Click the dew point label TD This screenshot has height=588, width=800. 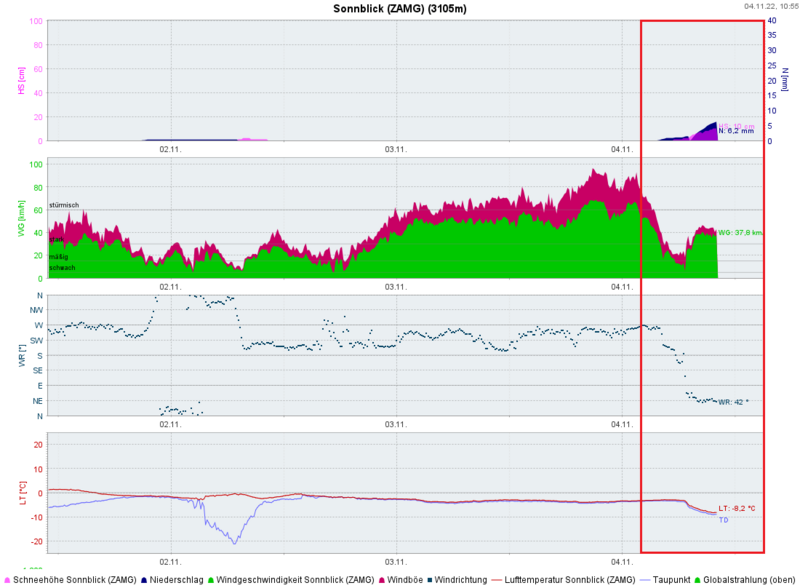pyautogui.click(x=723, y=520)
